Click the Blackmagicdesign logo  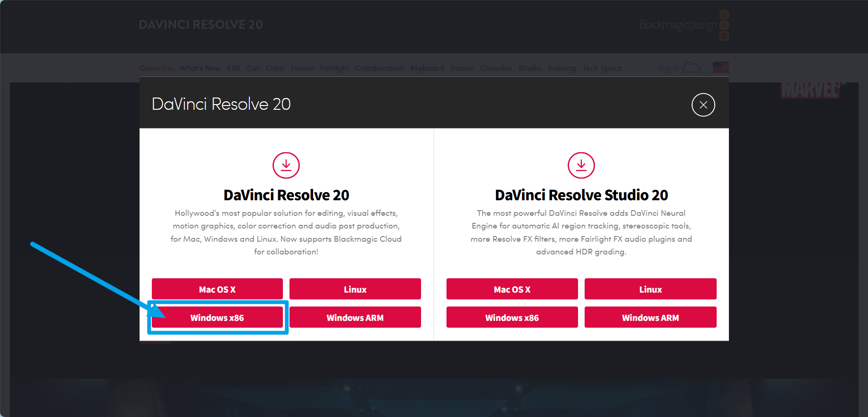tap(684, 25)
